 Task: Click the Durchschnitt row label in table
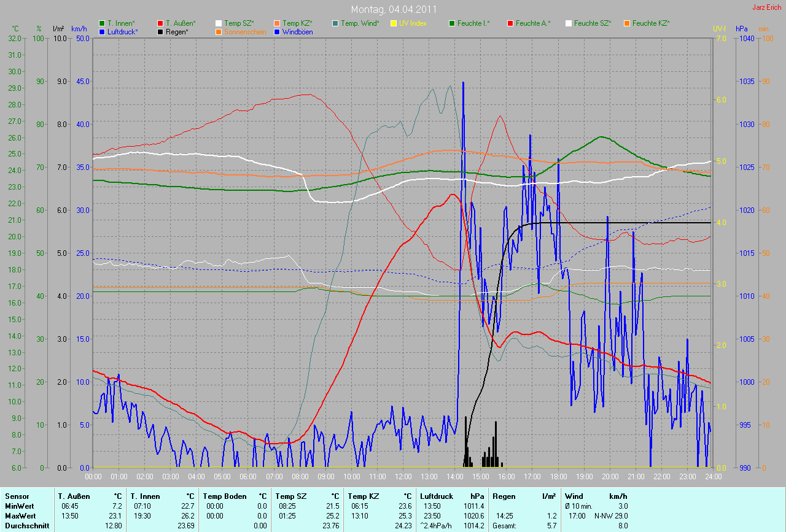coord(26,526)
